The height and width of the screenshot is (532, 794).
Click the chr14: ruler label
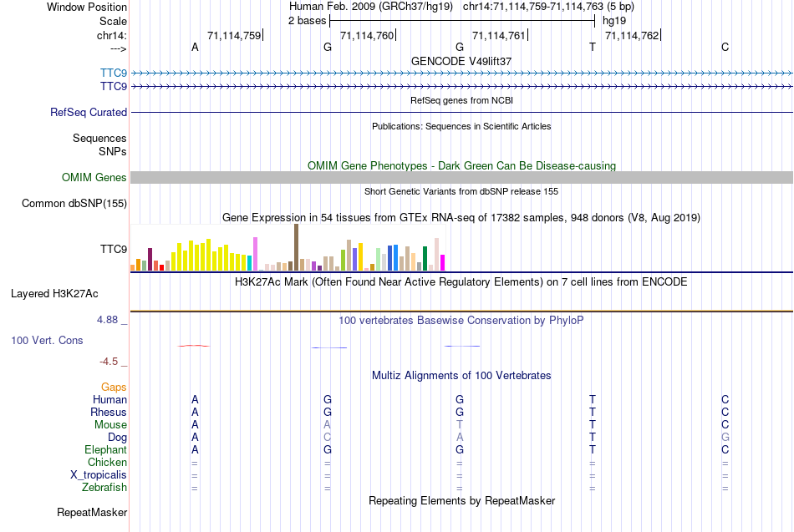(112, 35)
